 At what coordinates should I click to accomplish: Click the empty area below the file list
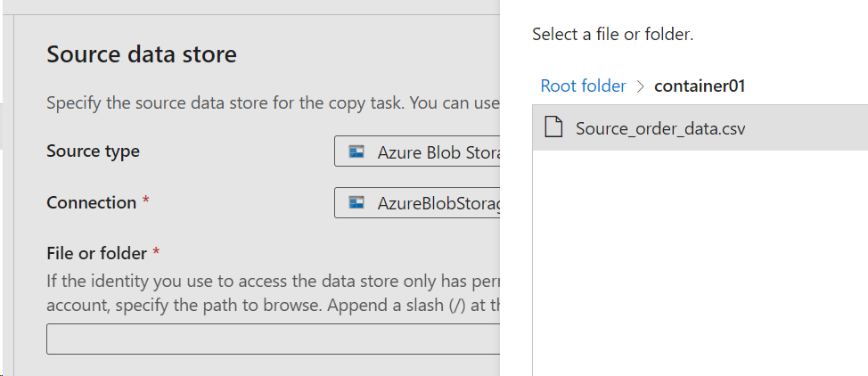point(700,267)
